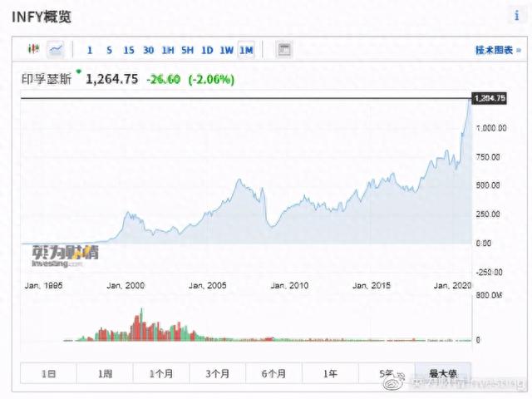Select the 5H interval
532x399 pixels.
[188, 50]
